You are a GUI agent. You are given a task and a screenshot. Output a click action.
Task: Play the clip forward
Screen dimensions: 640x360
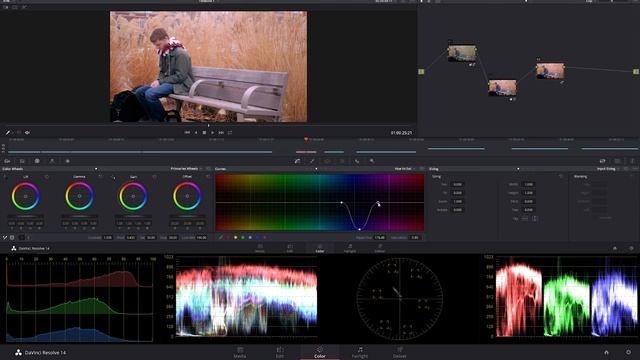point(212,133)
